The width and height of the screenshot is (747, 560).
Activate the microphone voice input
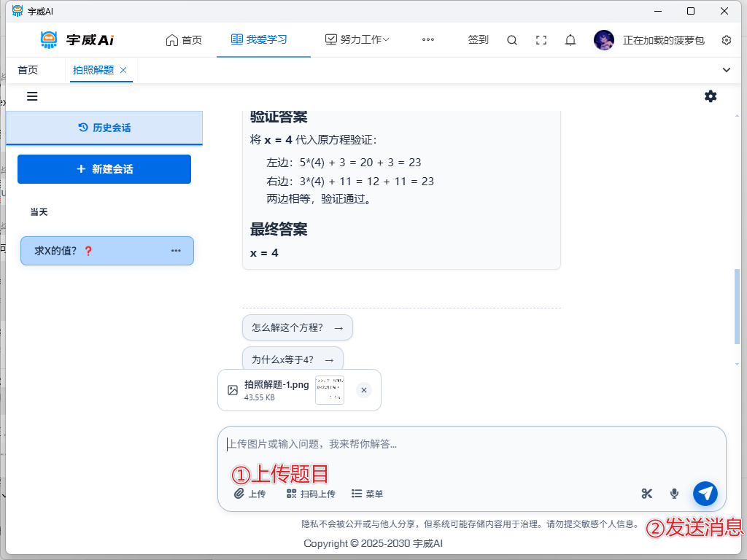tap(675, 494)
